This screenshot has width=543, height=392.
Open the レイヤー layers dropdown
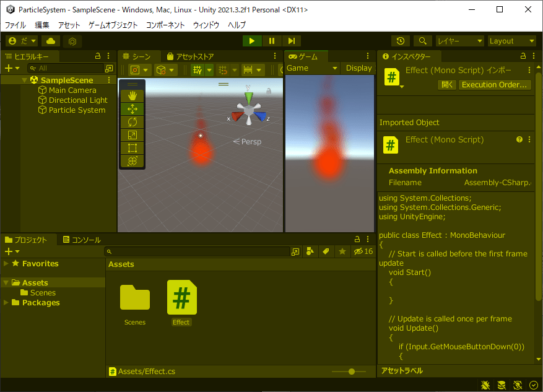(x=459, y=41)
